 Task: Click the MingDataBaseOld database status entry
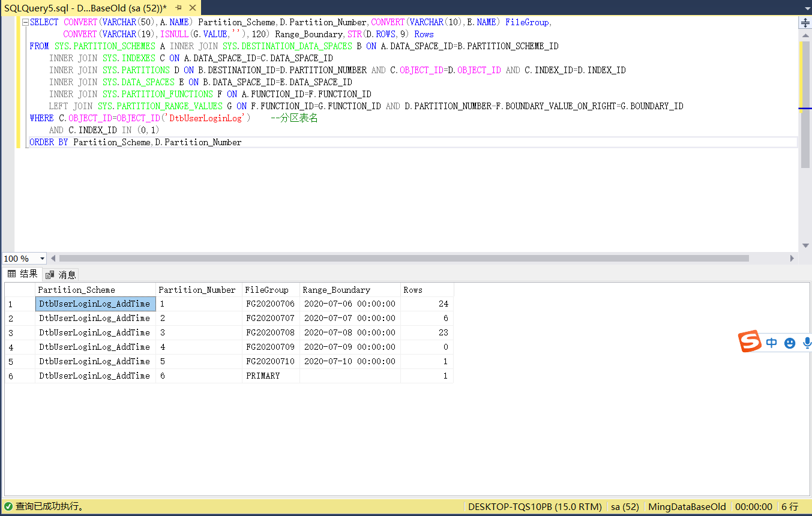click(687, 507)
